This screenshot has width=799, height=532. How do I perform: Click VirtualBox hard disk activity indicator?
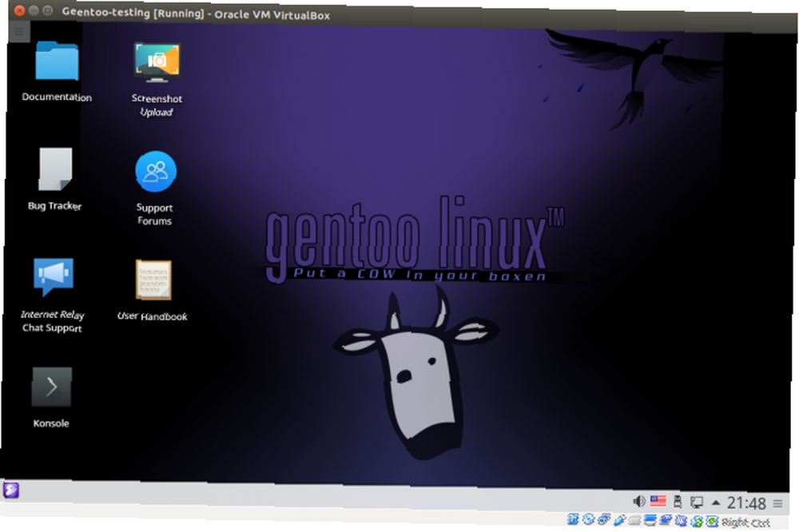[x=573, y=519]
